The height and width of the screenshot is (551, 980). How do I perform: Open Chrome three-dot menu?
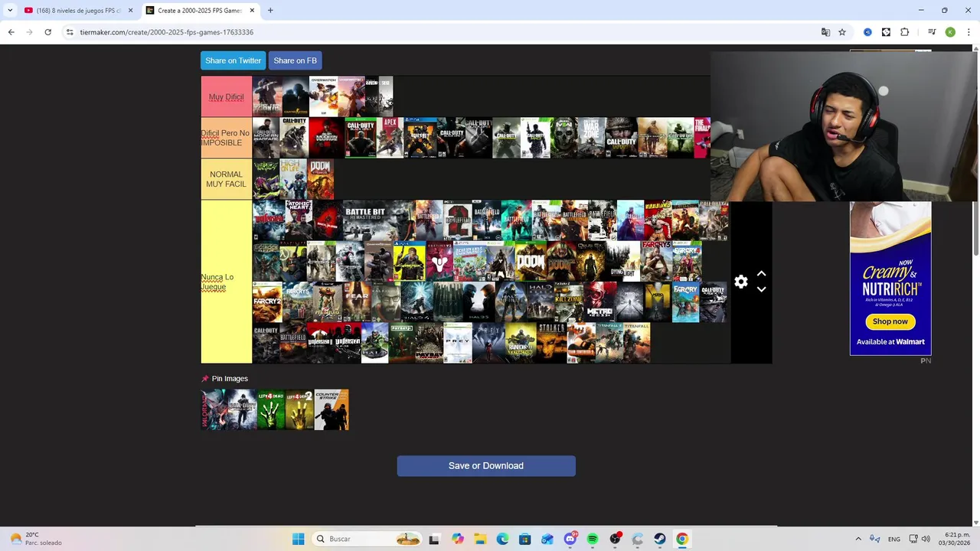point(969,32)
